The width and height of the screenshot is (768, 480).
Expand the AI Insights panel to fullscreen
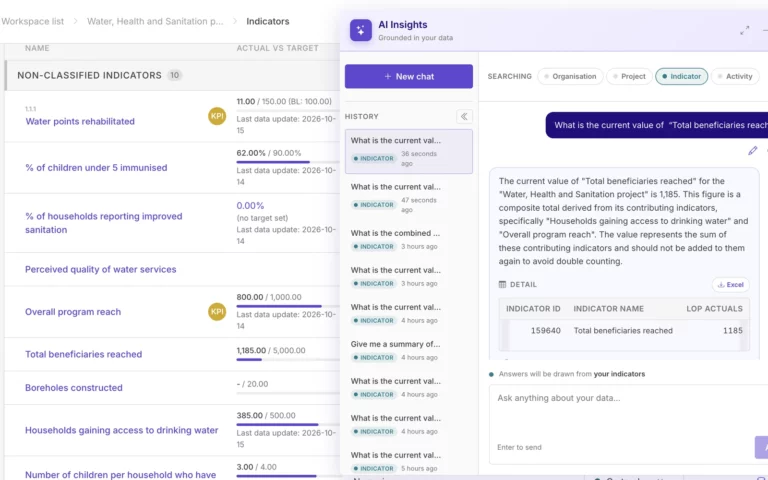pos(744,30)
